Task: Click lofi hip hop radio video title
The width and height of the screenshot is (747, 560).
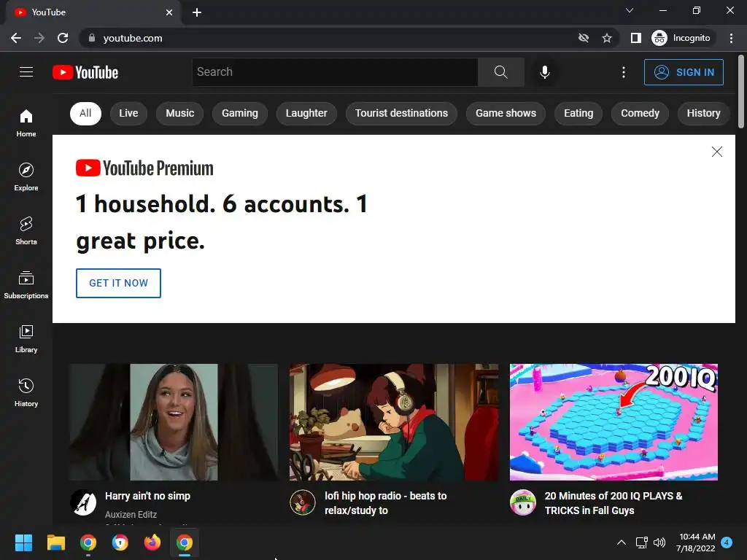Action: click(385, 503)
